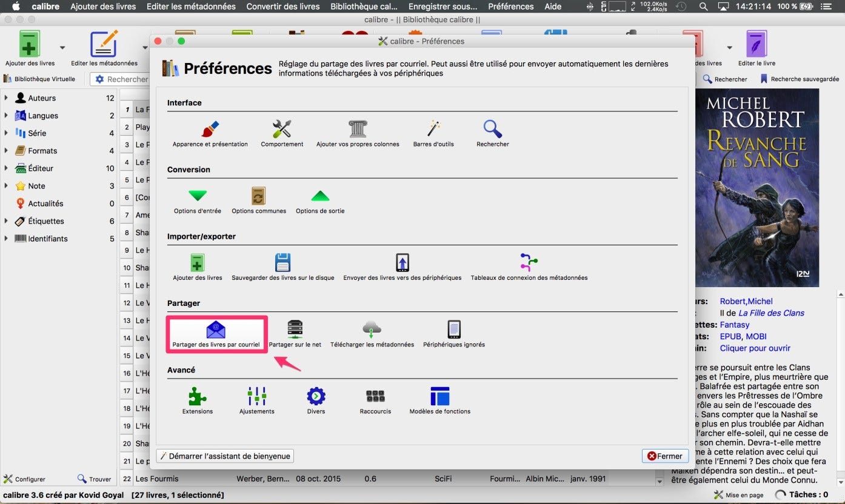Expand the Étiquettes tree category
This screenshot has height=504, width=845.
(6, 220)
